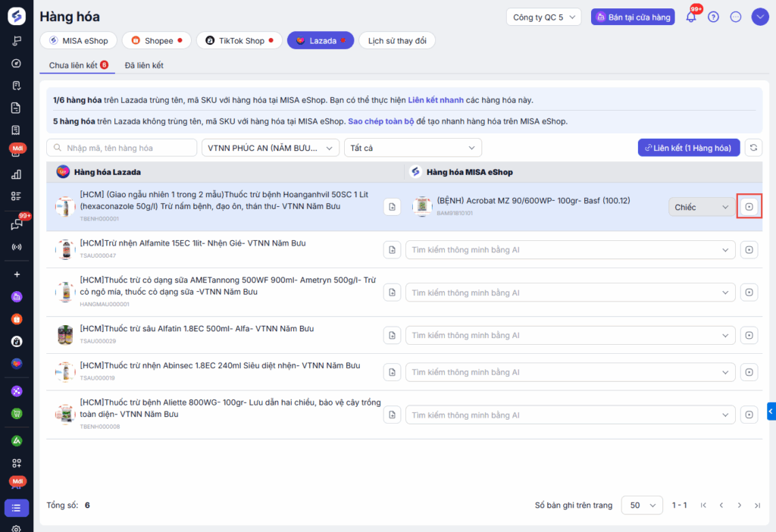Viewport: 776px width, 532px height.
Task: Switch to the Đã liên kết tab
Action: tap(144, 65)
